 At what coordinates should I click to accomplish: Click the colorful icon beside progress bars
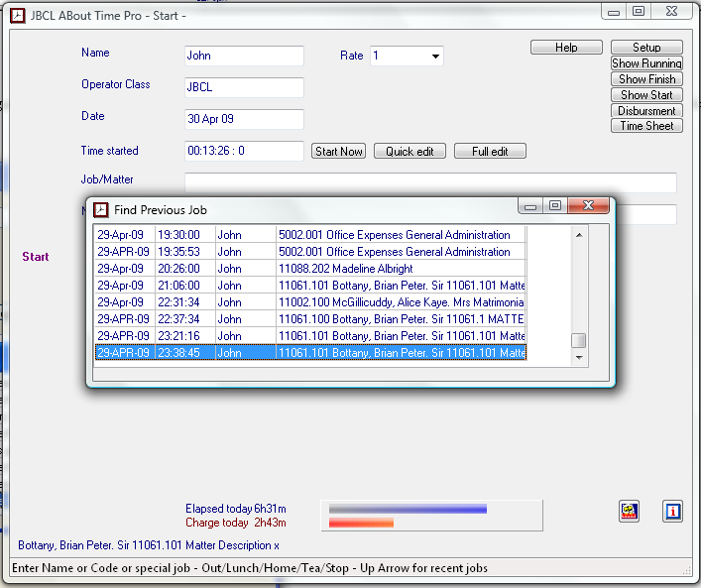(629, 512)
